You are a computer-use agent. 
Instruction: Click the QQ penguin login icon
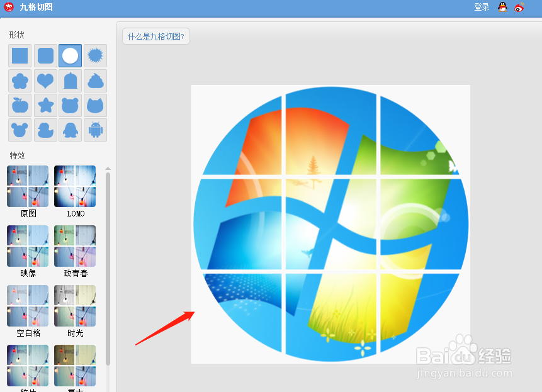tap(502, 7)
